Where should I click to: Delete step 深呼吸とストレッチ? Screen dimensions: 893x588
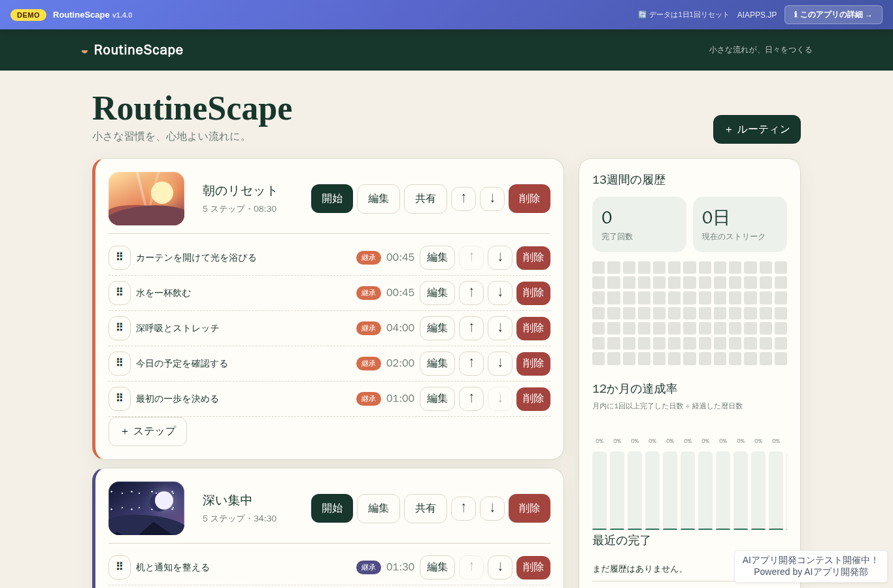[533, 328]
